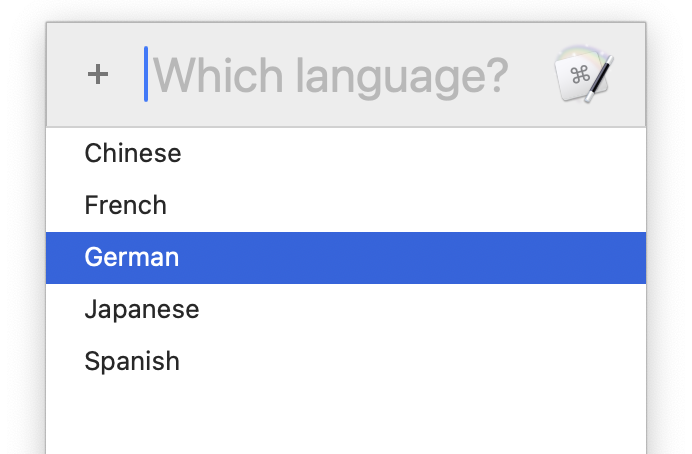This screenshot has height=454, width=692.
Task: Hit the add (+) icon left of the prompt
Action: click(97, 74)
